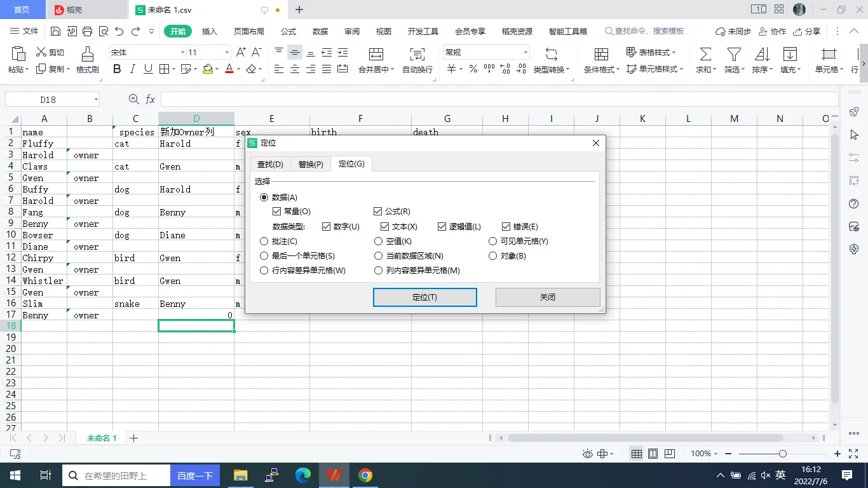This screenshot has height=488, width=868.
Task: Toggle the 错误(E) checkbox
Action: [506, 226]
